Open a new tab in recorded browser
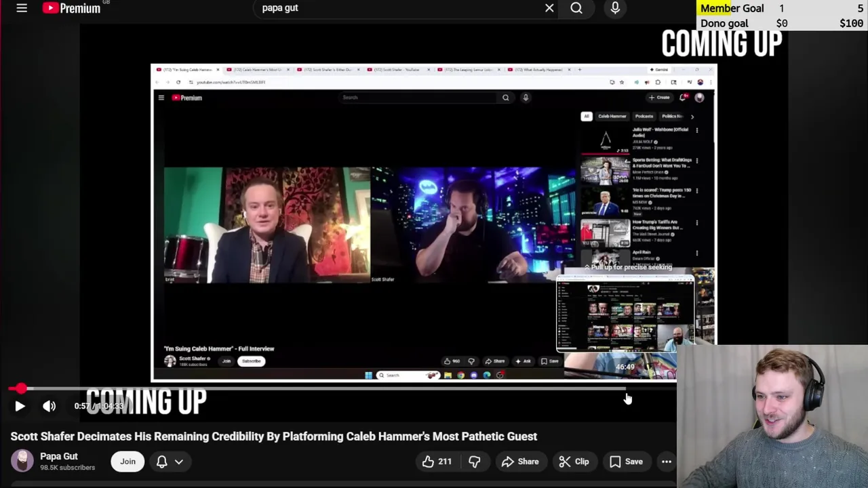 pos(579,70)
